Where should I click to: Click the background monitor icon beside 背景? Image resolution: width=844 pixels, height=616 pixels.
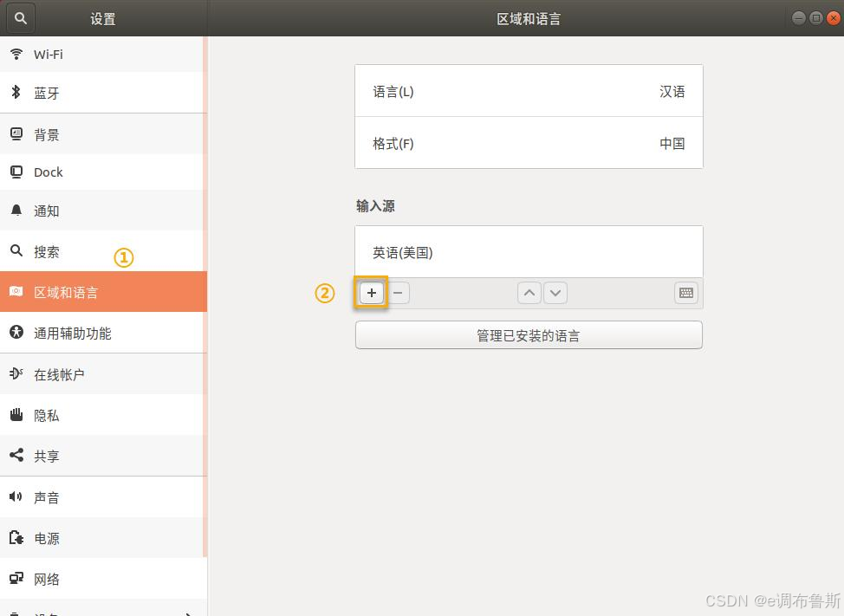16,134
